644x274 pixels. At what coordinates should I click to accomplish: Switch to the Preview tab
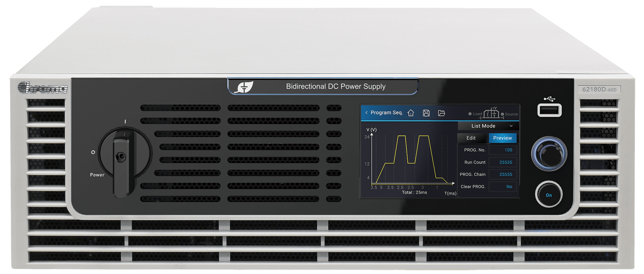click(503, 138)
